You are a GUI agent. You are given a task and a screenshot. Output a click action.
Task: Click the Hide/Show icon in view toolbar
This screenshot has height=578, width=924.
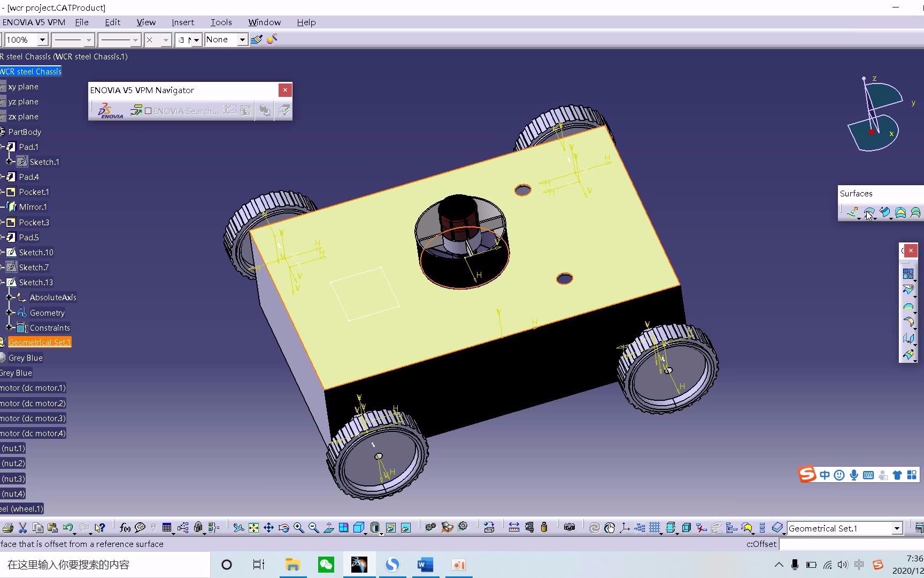click(391, 528)
